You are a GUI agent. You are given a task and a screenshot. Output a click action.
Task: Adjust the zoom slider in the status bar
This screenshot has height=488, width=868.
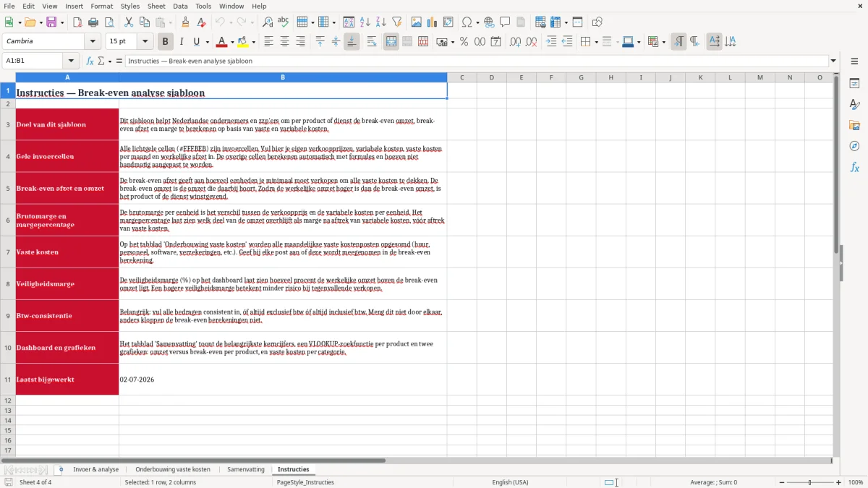coord(809,482)
